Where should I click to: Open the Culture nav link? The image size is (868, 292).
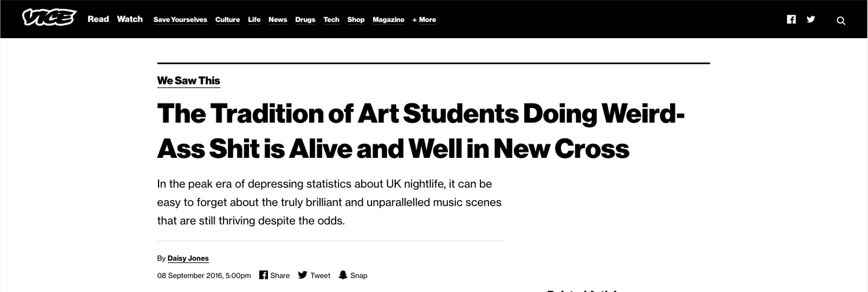coord(227,20)
